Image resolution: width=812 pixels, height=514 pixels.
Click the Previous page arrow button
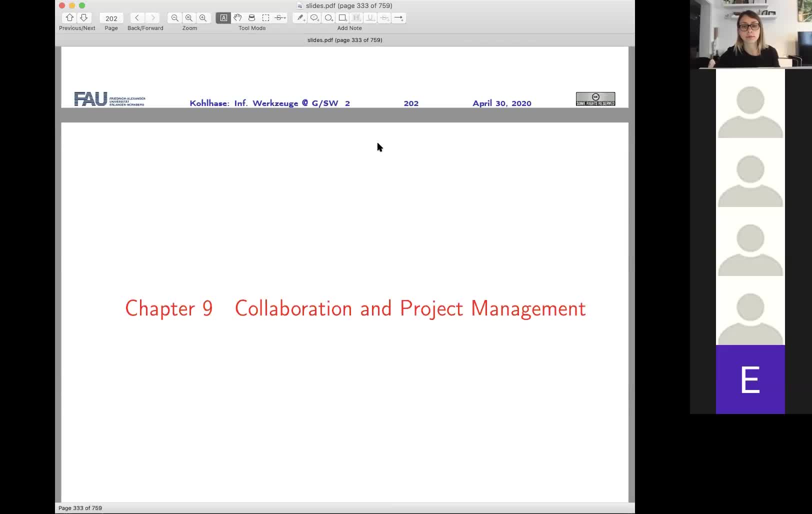[x=69, y=17]
